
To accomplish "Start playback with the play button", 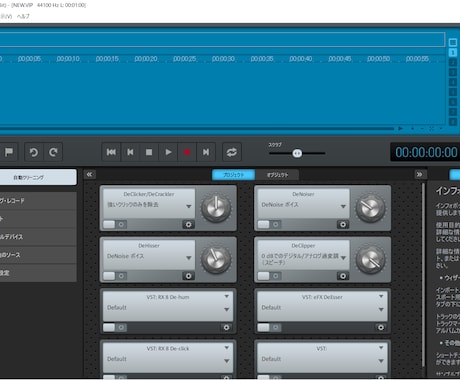I will tap(168, 152).
